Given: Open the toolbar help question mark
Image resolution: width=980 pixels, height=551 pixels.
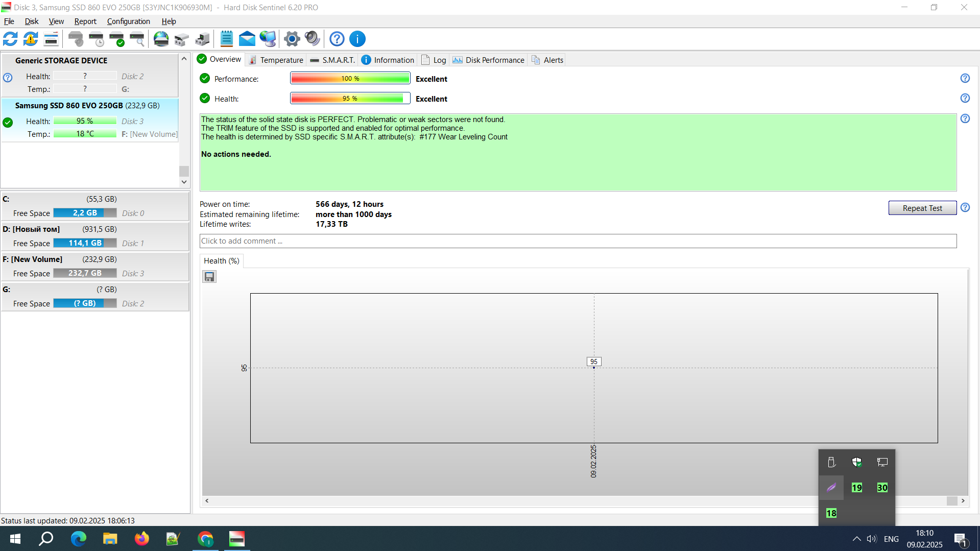Looking at the screenshot, I should click(x=337, y=39).
